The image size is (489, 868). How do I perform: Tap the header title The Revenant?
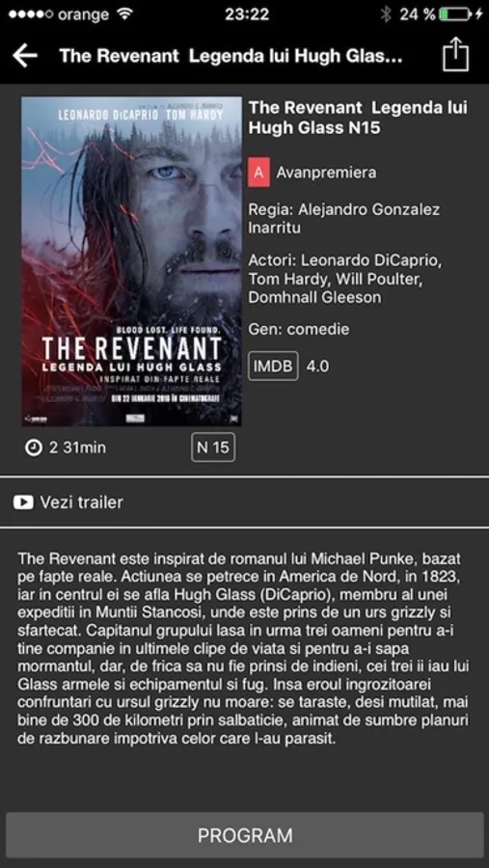[x=231, y=56]
